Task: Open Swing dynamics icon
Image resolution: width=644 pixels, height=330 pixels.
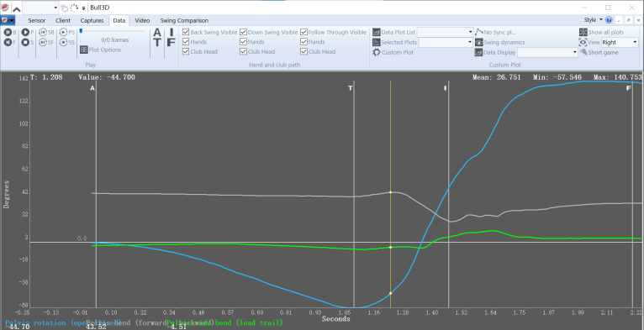Action: click(479, 42)
